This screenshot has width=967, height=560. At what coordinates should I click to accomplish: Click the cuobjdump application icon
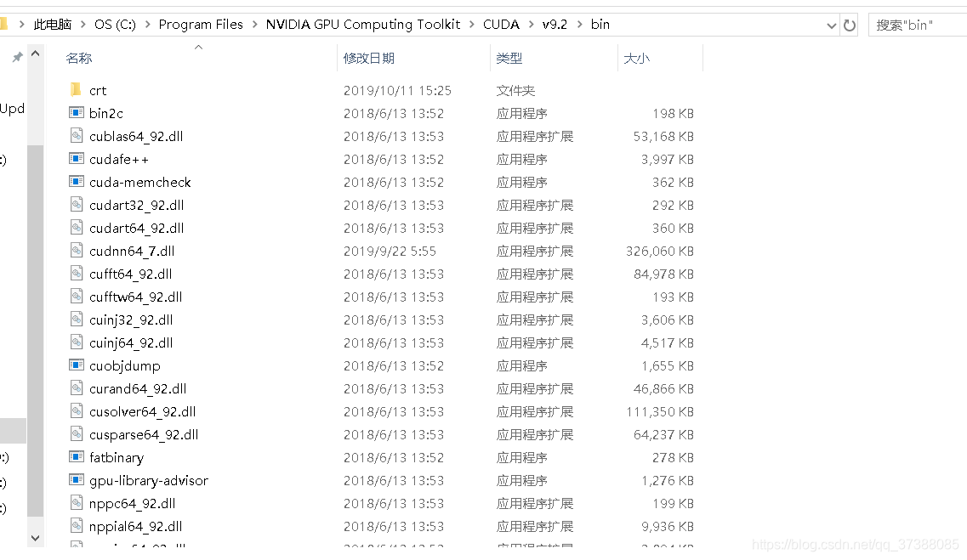[x=76, y=365]
